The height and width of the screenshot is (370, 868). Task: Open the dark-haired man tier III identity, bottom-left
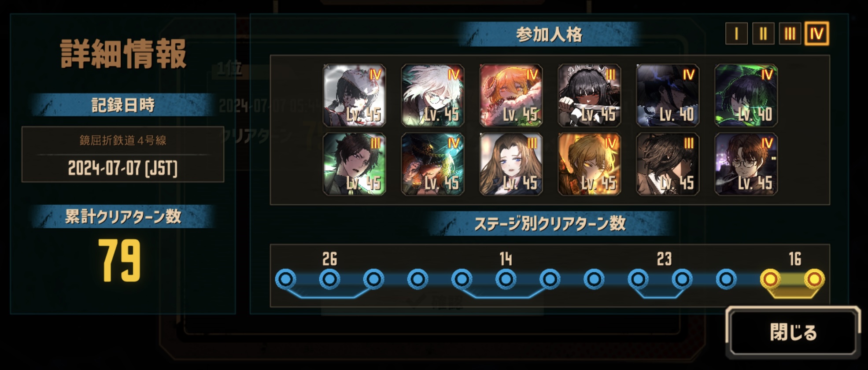pyautogui.click(x=354, y=164)
